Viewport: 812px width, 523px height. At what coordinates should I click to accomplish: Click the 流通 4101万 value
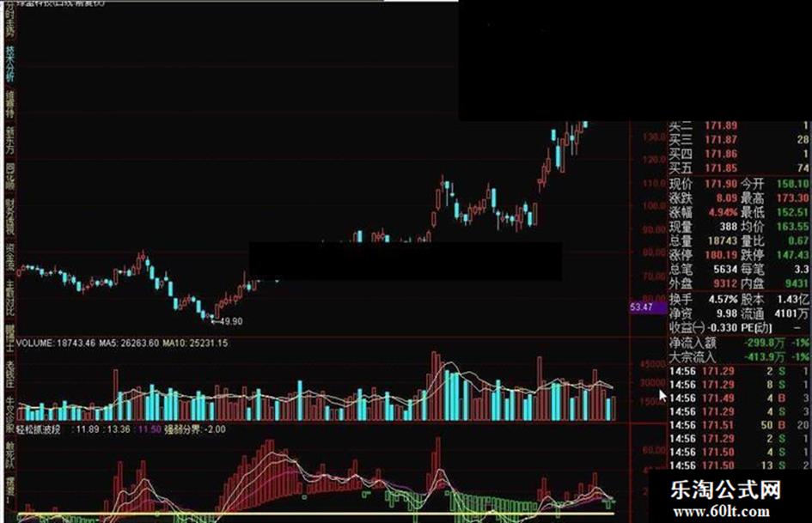(791, 313)
